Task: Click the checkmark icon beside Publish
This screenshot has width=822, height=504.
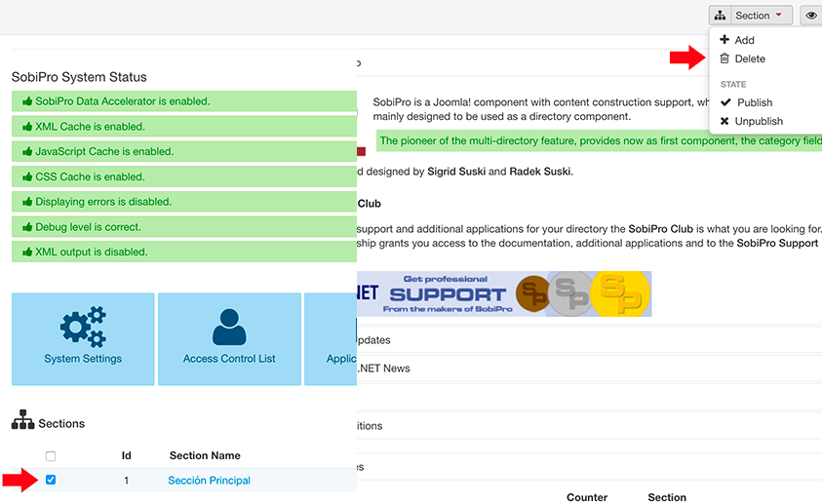Action: point(725,101)
